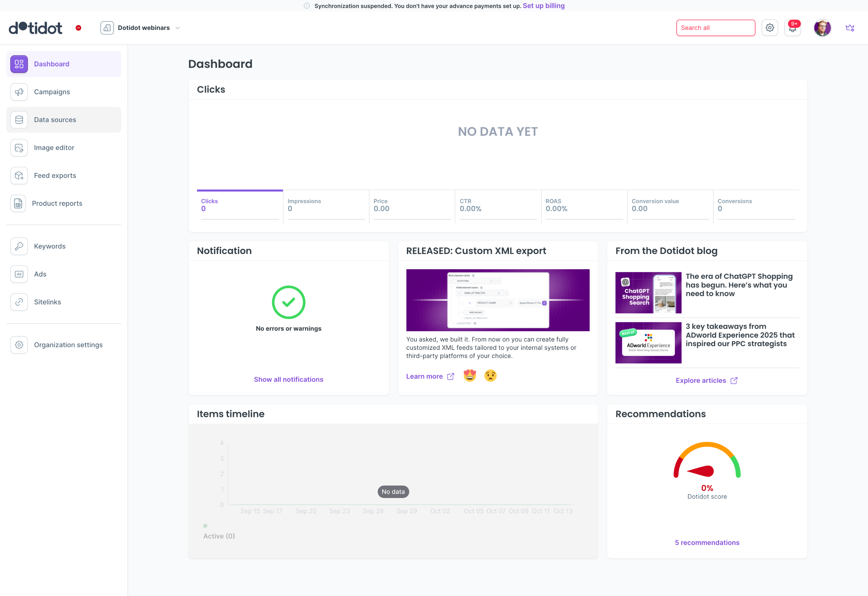
Task: React with the heart-eyes emoji
Action: [x=470, y=375]
